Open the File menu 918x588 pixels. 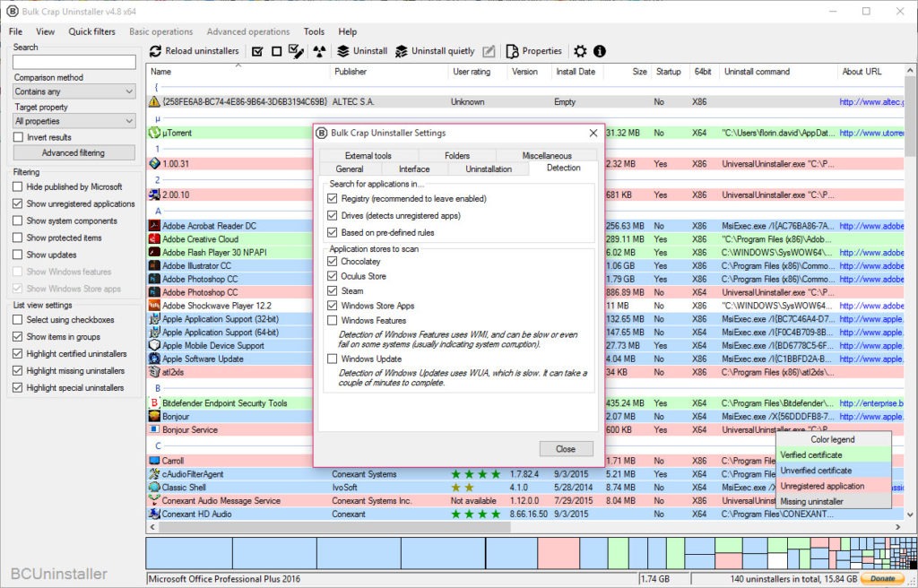pos(16,31)
